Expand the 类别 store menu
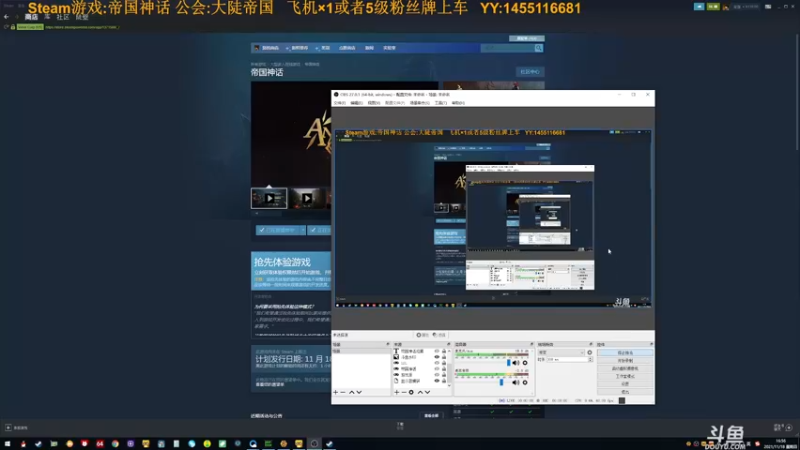This screenshot has width=800, height=450. click(324, 48)
